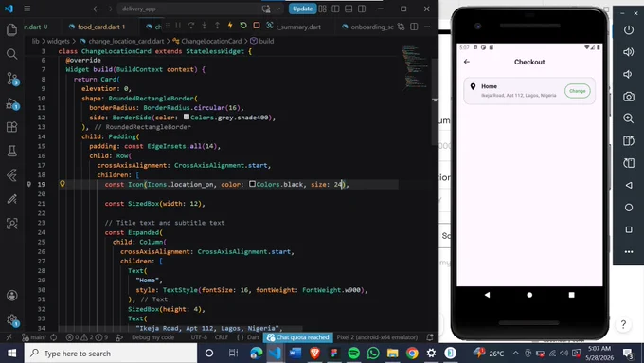Open the Extensions view

(11, 127)
